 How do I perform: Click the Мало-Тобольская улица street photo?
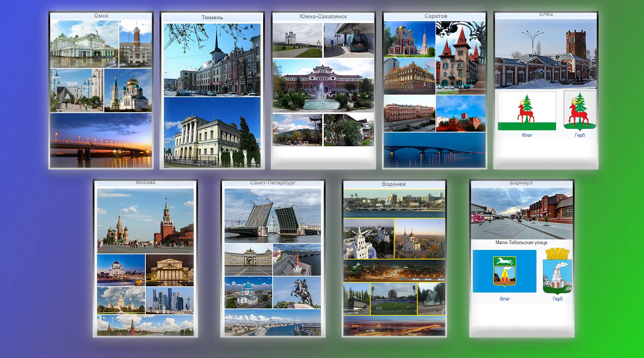coord(522,214)
